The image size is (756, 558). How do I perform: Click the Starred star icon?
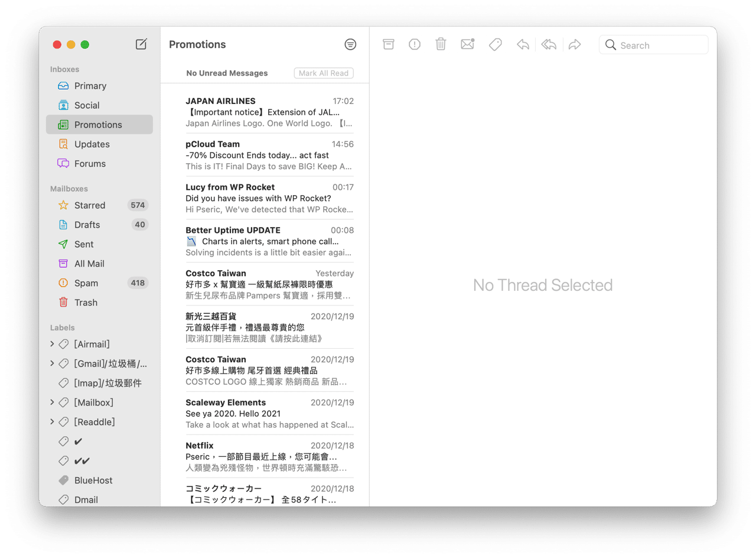pyautogui.click(x=63, y=205)
